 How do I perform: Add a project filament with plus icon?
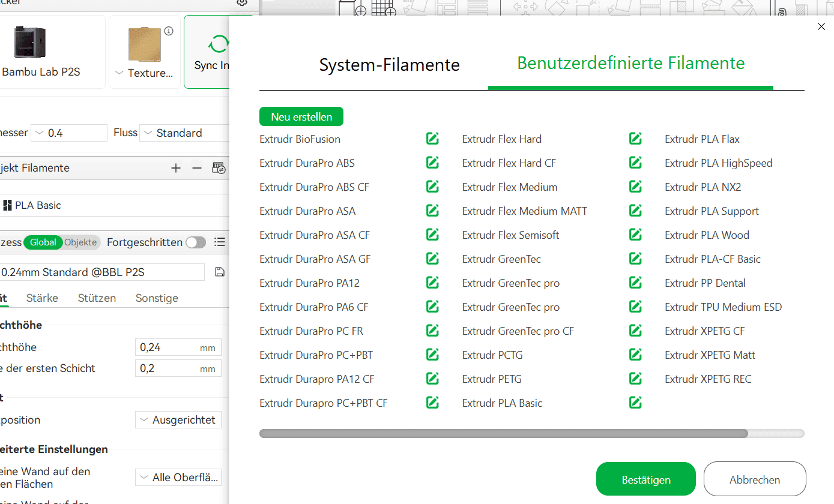(176, 168)
